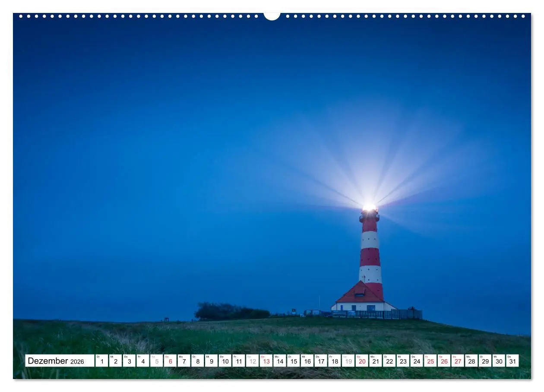Click the red Sunday 20 cell

click(x=362, y=361)
